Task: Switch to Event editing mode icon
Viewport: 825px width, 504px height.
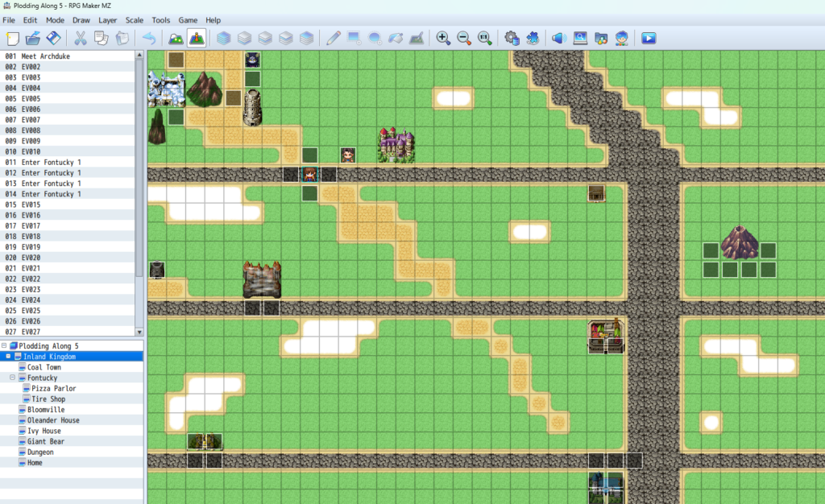Action: coord(197,39)
